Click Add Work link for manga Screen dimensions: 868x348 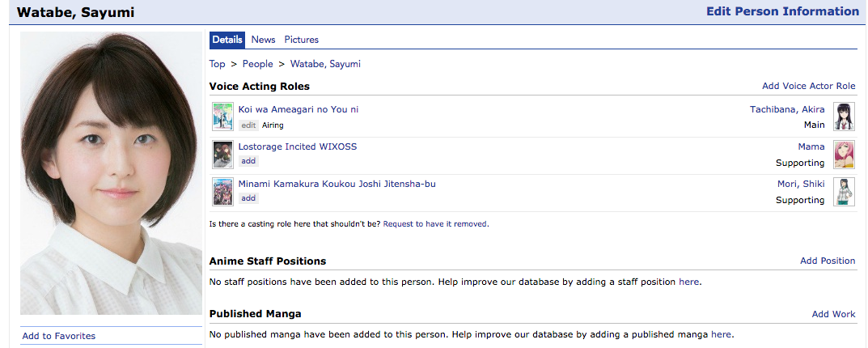(833, 314)
